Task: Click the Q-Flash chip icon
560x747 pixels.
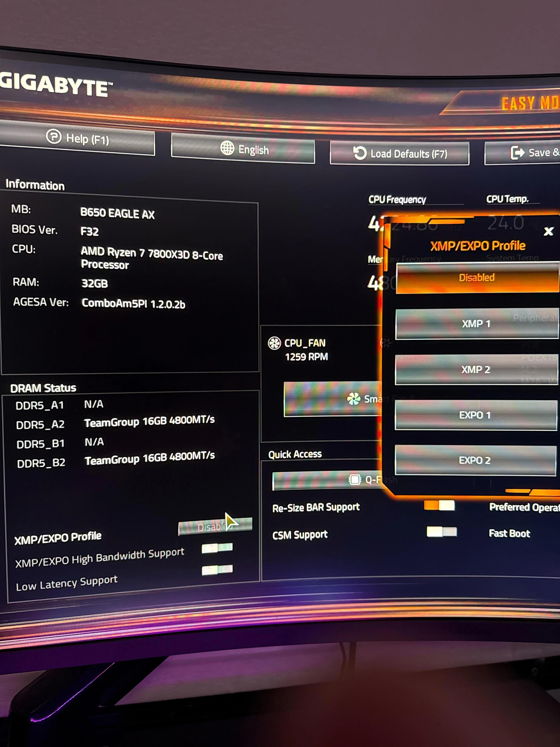Action: tap(355, 479)
